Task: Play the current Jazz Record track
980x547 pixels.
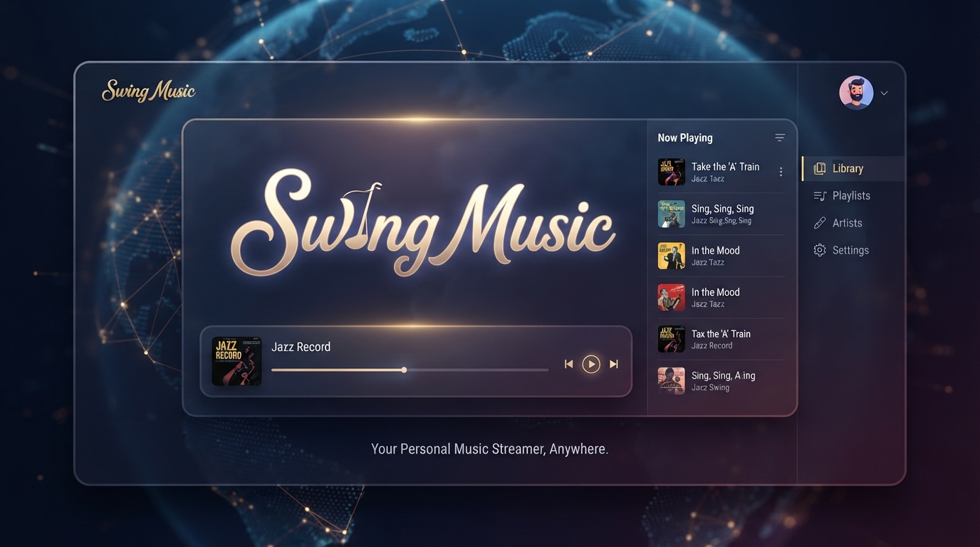Action: pyautogui.click(x=591, y=364)
